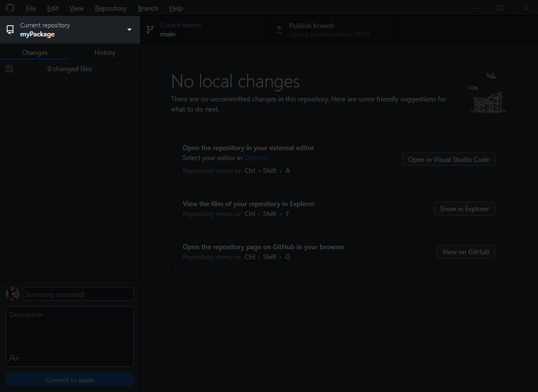Click the add co-authors icon in Description

[14, 358]
